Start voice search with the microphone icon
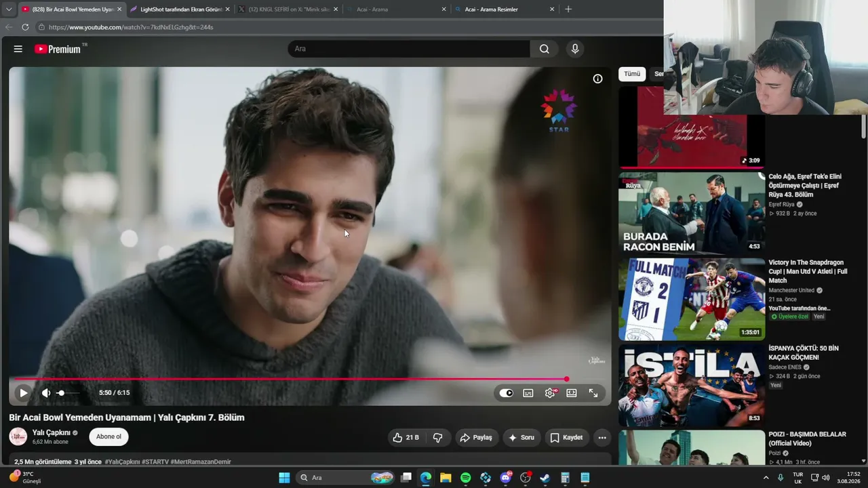Screen dimensions: 868x488 (575, 49)
